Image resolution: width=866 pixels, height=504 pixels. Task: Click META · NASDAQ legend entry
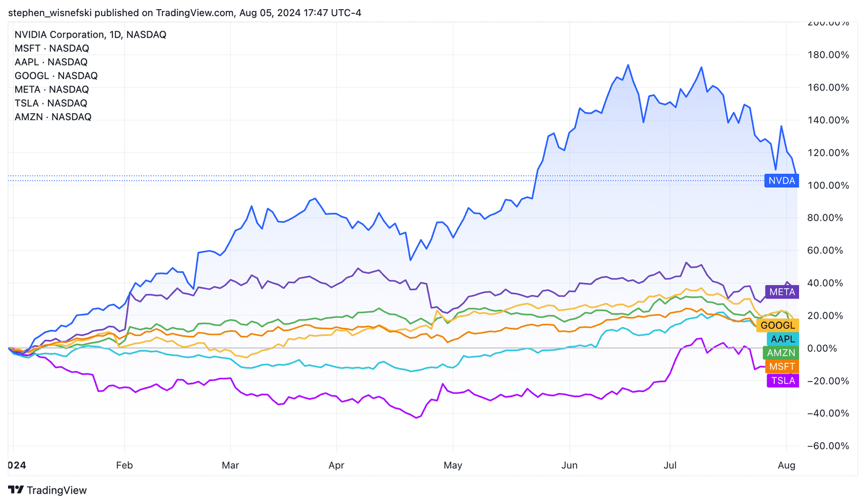coord(52,89)
